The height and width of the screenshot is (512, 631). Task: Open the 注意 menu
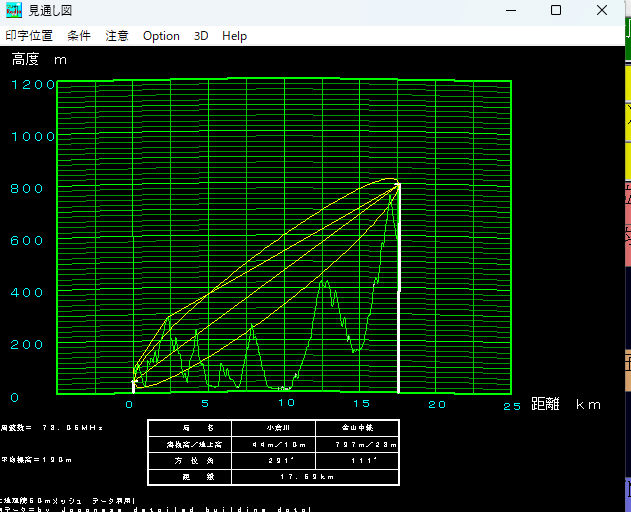point(117,36)
